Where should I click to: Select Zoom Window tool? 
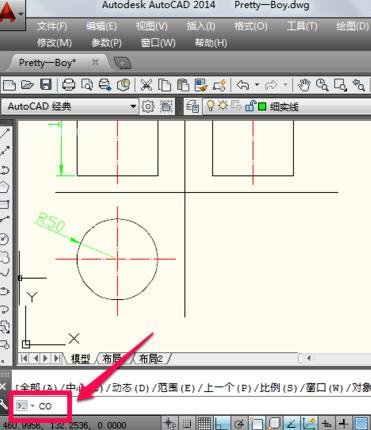click(340, 85)
